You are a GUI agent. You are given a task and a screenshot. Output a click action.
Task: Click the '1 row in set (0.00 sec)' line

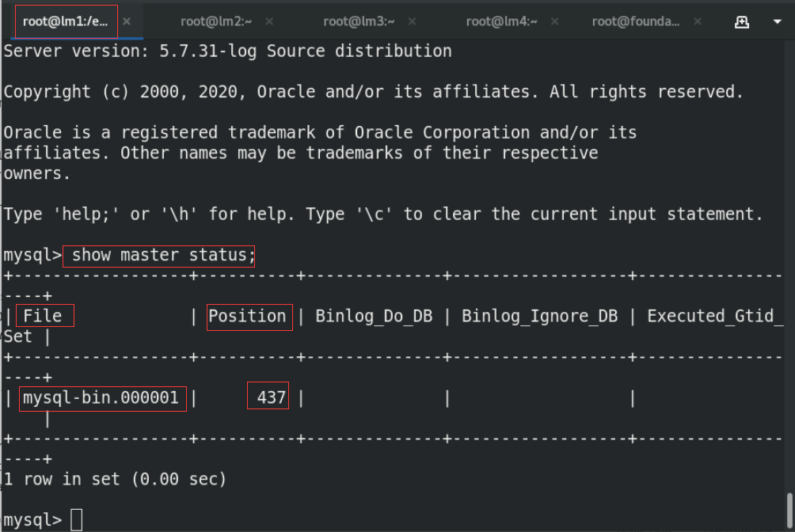tap(115, 479)
